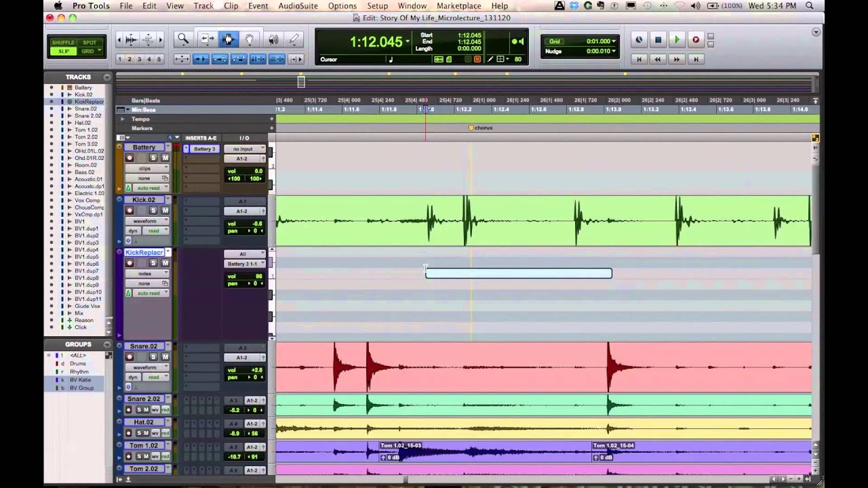Viewport: 868px width, 488px height.
Task: Recall zoom preset 1
Action: (120, 59)
